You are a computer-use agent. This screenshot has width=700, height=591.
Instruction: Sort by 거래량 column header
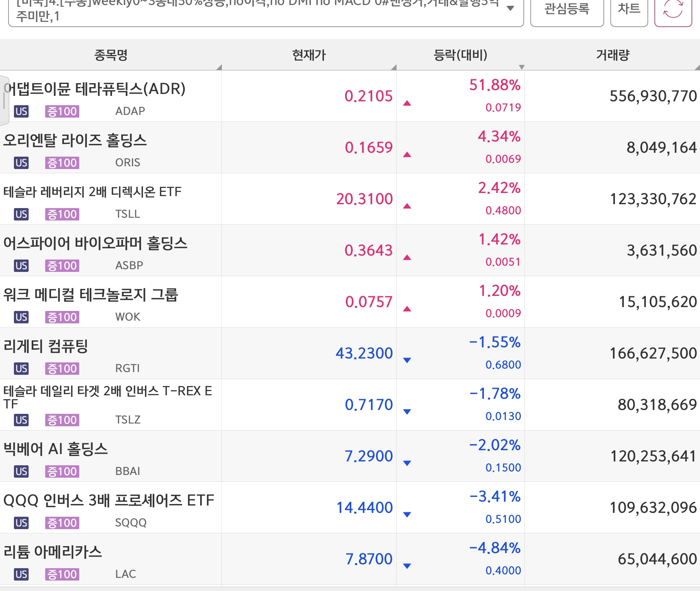click(x=613, y=55)
